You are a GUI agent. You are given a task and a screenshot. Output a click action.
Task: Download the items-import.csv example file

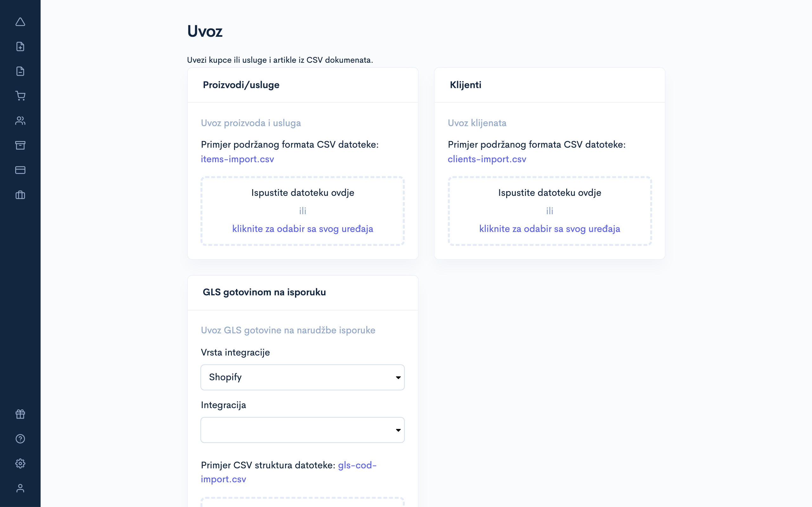pos(237,159)
